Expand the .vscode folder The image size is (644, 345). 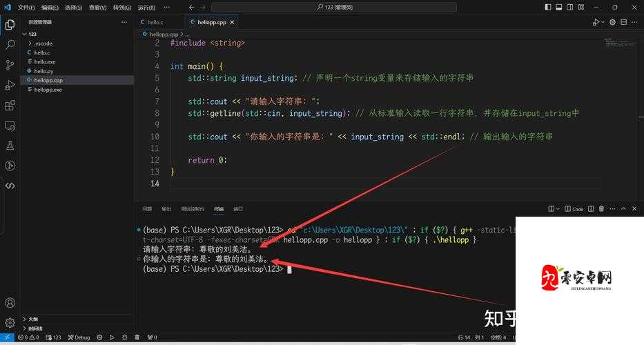coord(77,43)
